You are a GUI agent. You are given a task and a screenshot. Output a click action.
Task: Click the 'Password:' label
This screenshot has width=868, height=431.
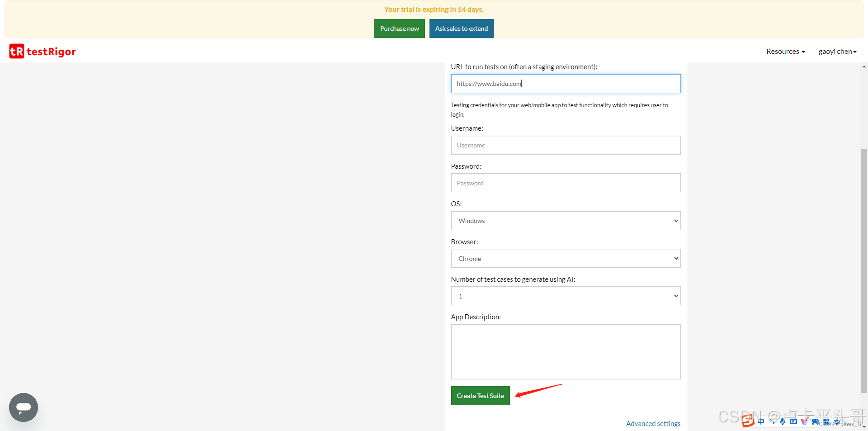pyautogui.click(x=466, y=166)
